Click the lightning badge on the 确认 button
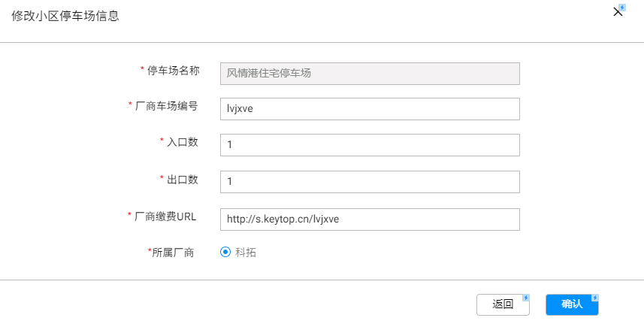This screenshot has width=644, height=330. [594, 297]
